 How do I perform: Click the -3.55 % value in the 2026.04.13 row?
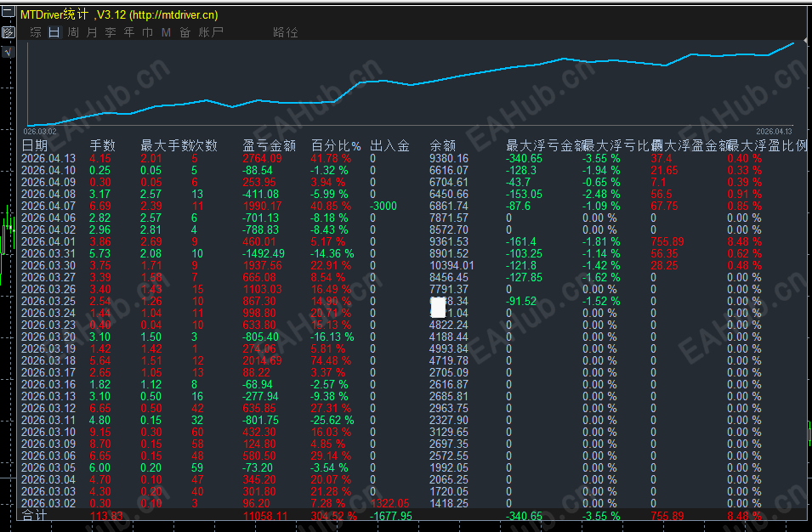click(601, 158)
